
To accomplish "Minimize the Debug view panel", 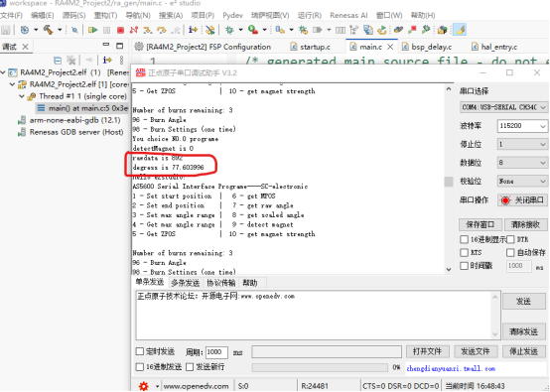I will tap(106, 46).
